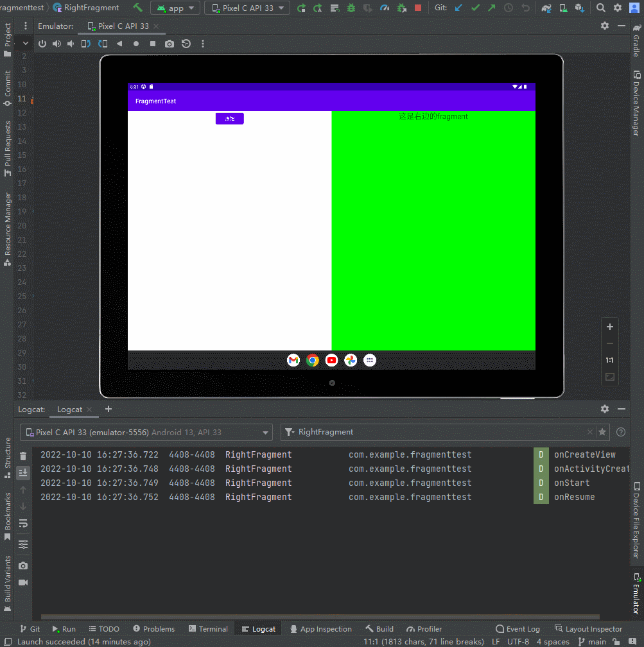Clear logcat with the trash icon

(x=23, y=456)
